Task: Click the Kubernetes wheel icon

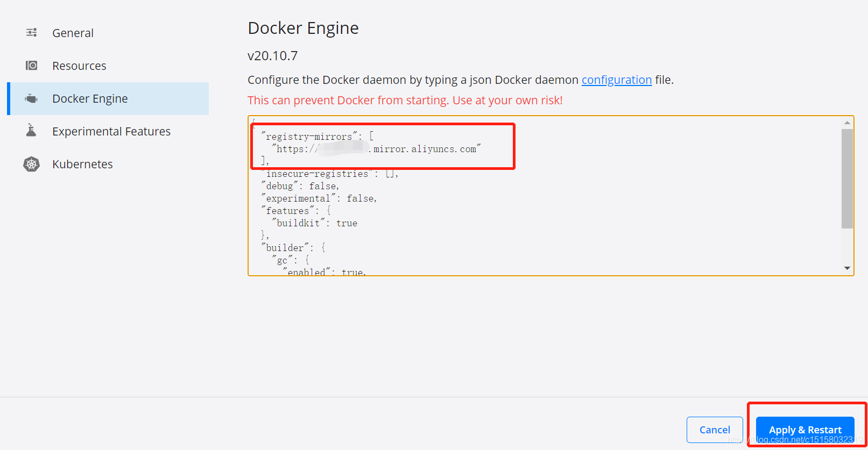Action: click(x=32, y=164)
